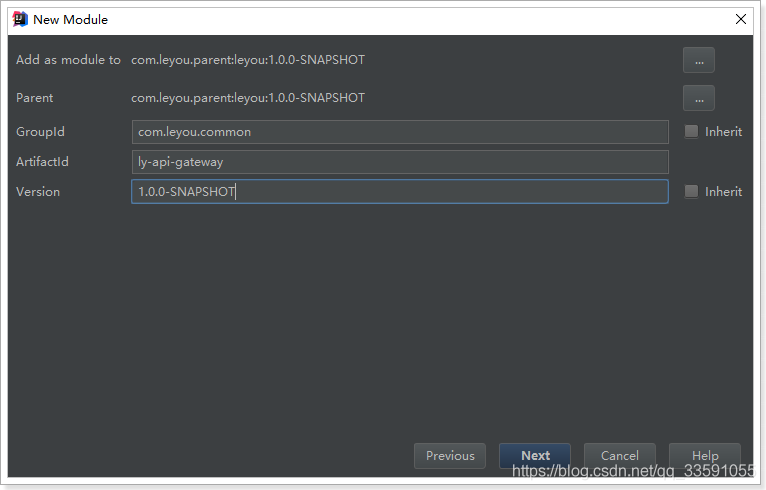The width and height of the screenshot is (766, 490).
Task: Open browse button for Add as module to
Action: (699, 60)
